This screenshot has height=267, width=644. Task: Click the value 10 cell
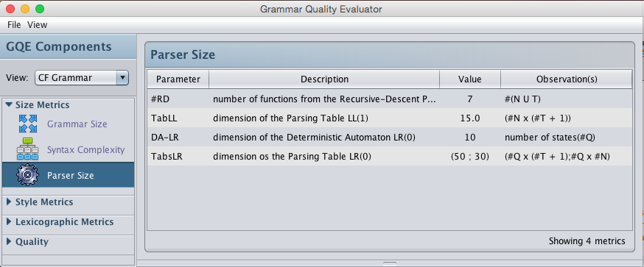(x=470, y=138)
